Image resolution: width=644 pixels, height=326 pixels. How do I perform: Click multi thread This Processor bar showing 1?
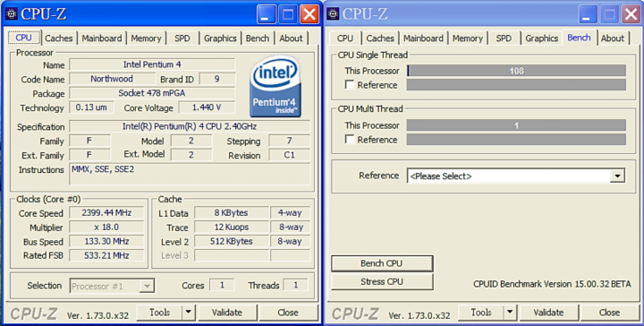(516, 125)
